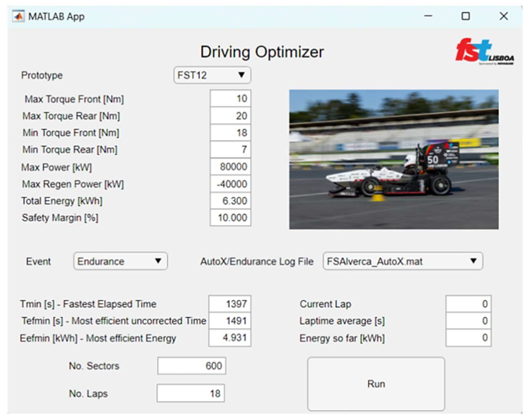530x420 pixels.
Task: Click the FST Lisboa logo
Action: coord(484,51)
